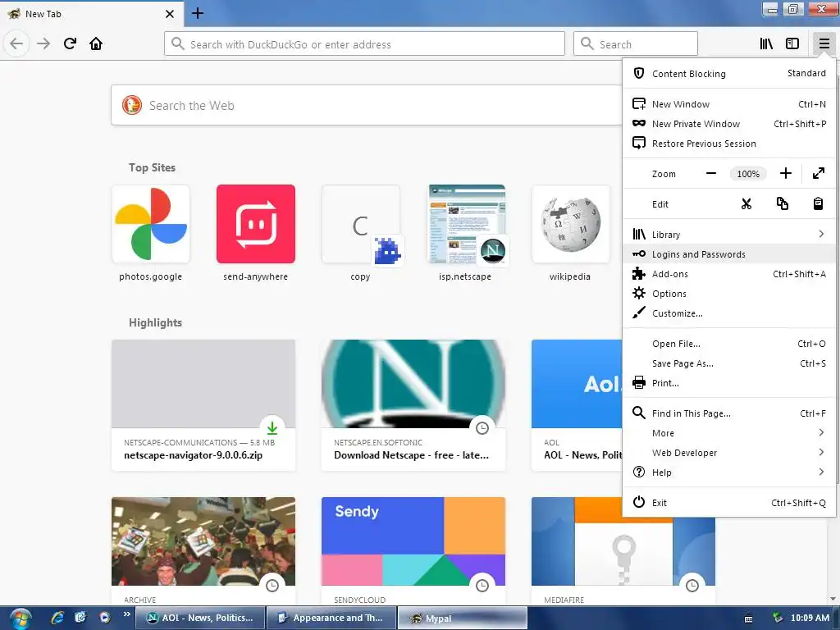The width and height of the screenshot is (840, 630).
Task: Click the Copy icon in Edit row
Action: [x=782, y=204]
